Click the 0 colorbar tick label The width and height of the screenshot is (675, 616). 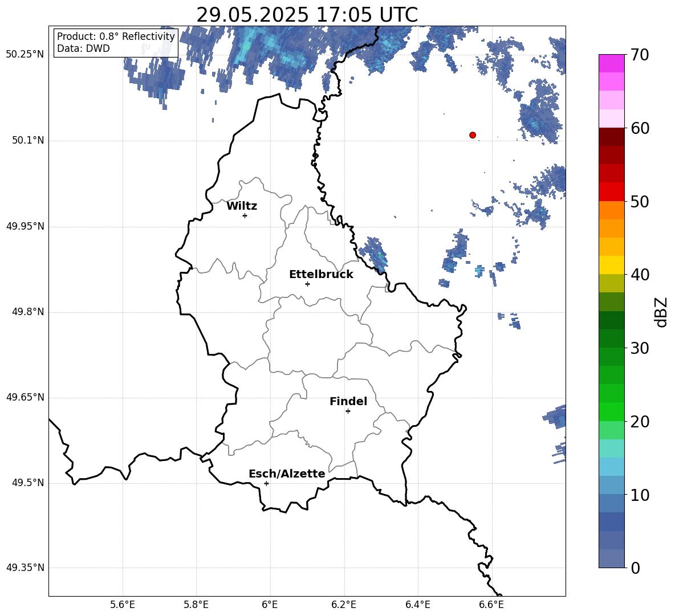point(636,568)
